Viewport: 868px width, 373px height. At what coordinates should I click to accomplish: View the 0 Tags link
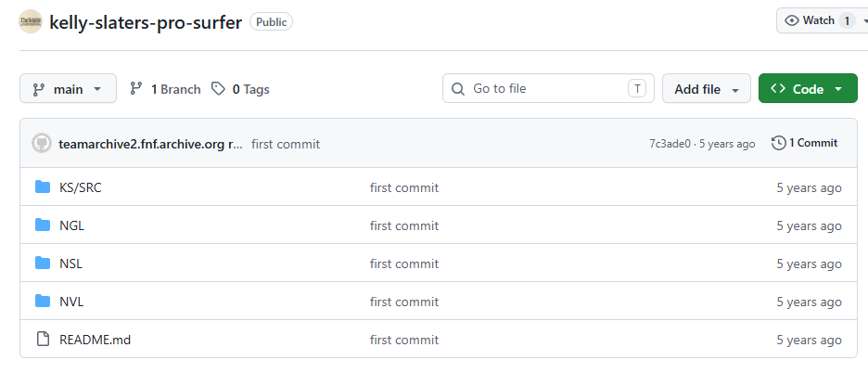click(x=240, y=89)
